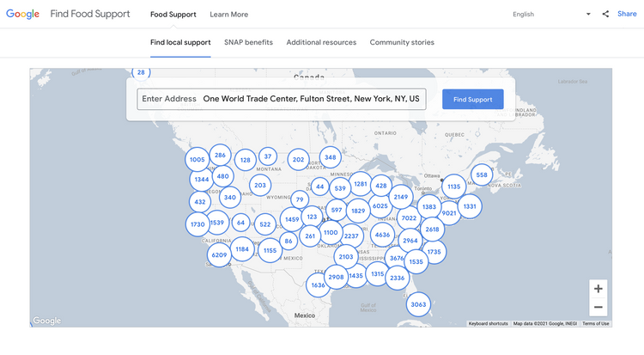Zoom out the map with minus button
Image resolution: width=644 pixels, height=355 pixels.
point(598,307)
